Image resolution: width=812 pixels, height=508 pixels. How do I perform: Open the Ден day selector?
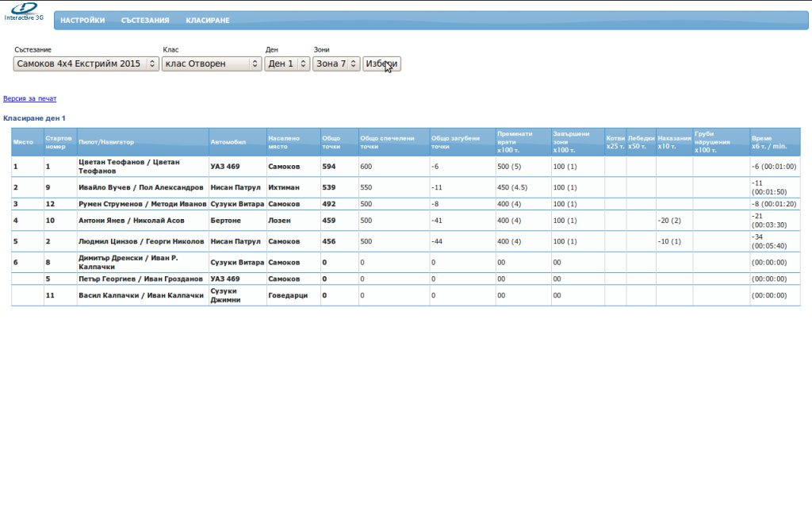(286, 63)
